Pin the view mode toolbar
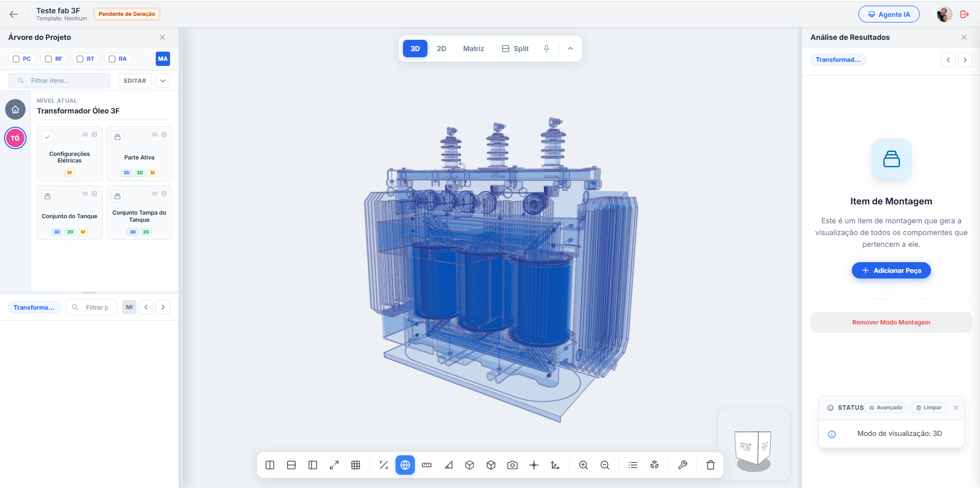 [x=546, y=49]
